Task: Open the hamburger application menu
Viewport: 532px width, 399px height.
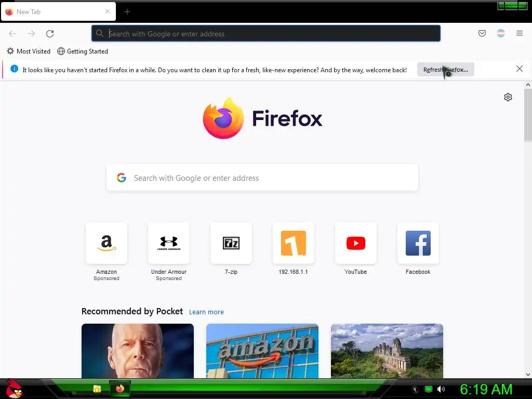Action: click(x=520, y=33)
